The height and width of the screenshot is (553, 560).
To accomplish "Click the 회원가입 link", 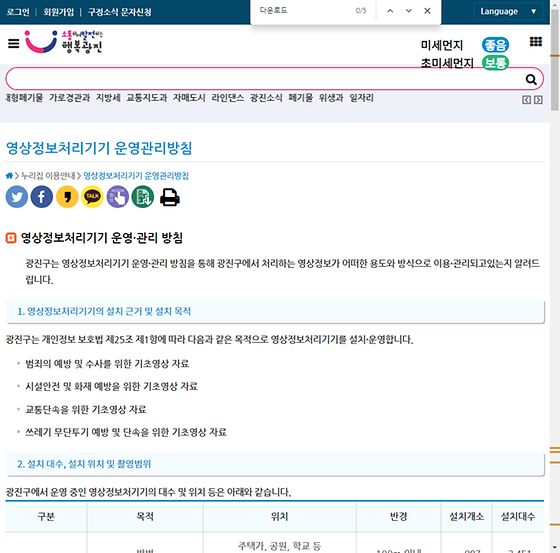I will [59, 12].
